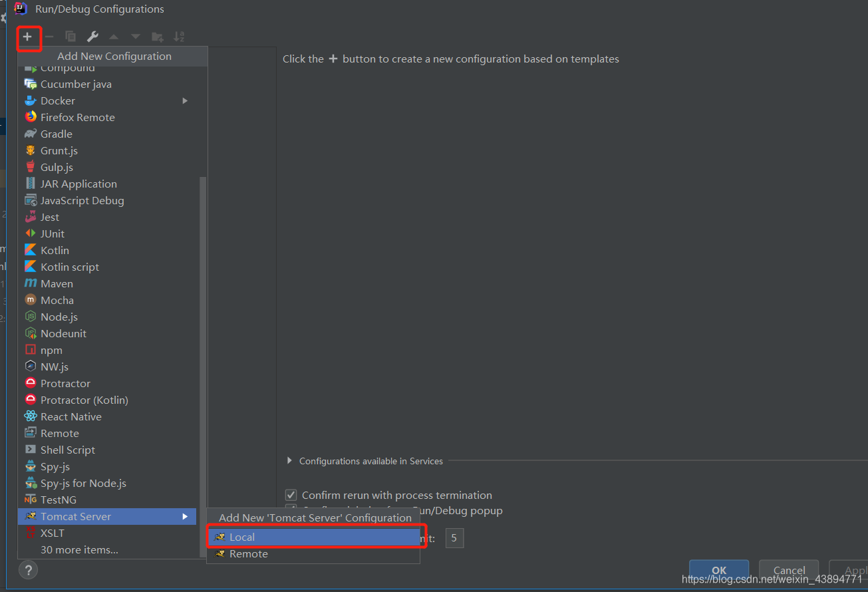
Task: Choose JAR Application in the list
Action: point(107,184)
